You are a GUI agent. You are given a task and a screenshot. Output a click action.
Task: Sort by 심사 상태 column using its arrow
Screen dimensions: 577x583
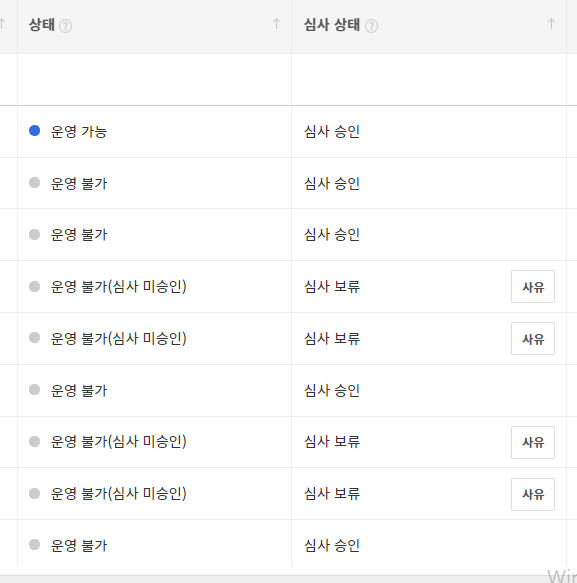[551, 24]
